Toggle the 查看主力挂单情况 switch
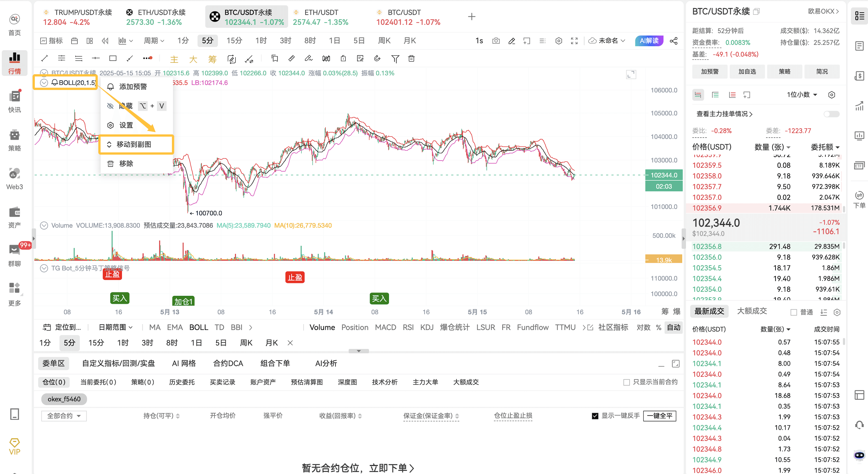Viewport: 868px width, 474px height. pyautogui.click(x=831, y=114)
